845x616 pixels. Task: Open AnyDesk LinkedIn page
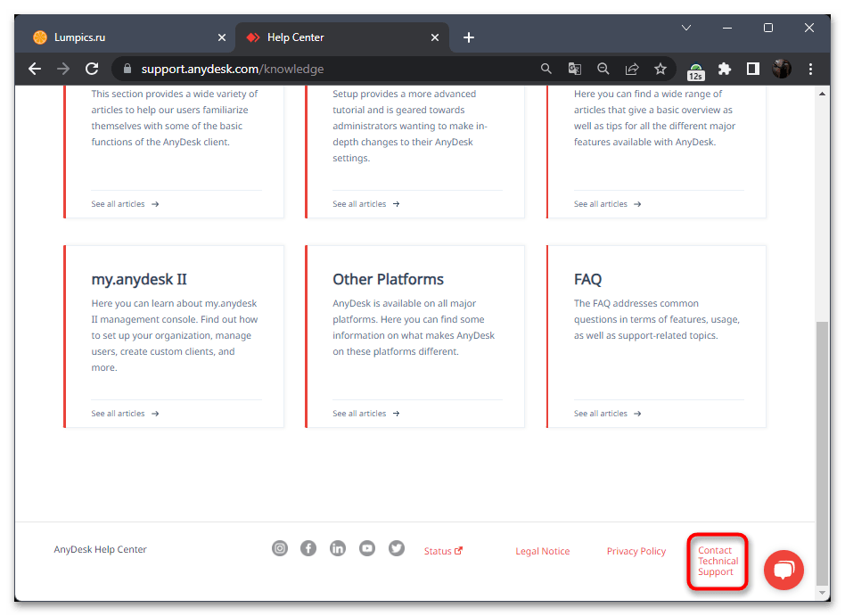(x=338, y=548)
